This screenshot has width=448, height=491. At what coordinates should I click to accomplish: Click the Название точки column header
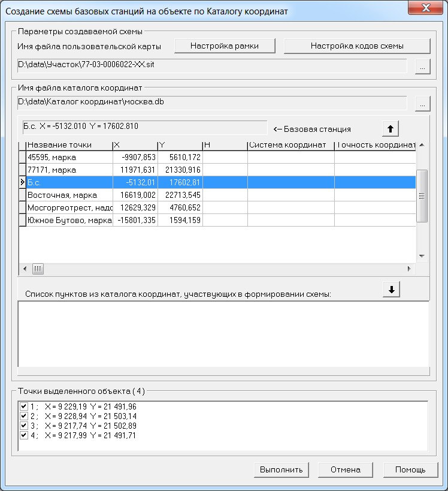coord(69,144)
